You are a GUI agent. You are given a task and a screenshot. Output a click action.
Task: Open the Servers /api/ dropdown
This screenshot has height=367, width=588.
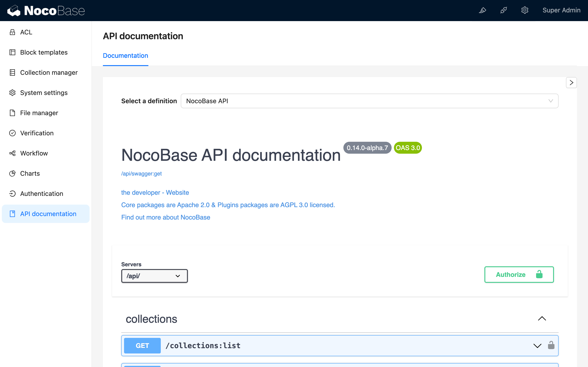[154, 276]
